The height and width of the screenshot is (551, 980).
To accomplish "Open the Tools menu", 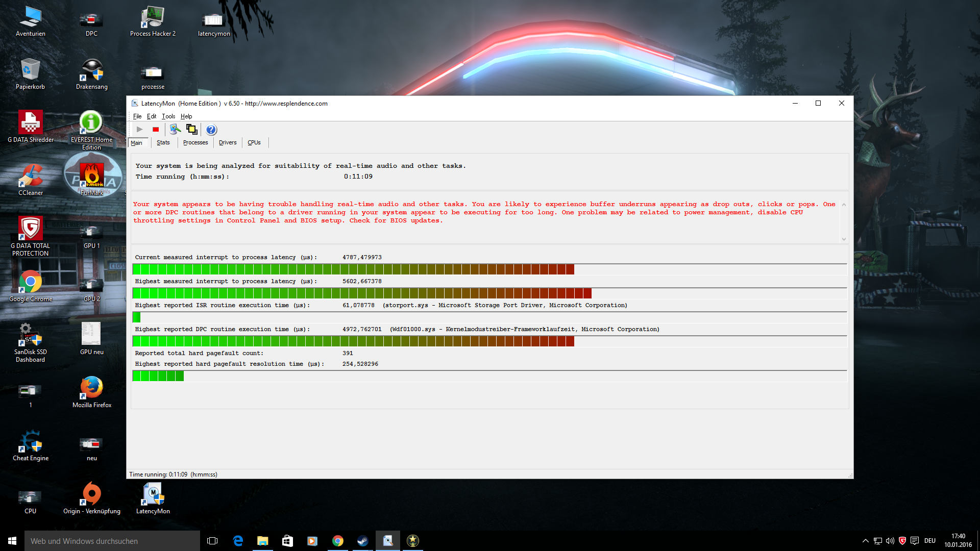I will click(x=168, y=116).
